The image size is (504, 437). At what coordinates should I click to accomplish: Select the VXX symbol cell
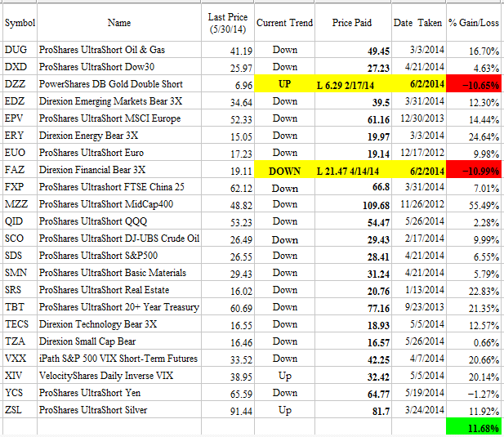click(20, 359)
